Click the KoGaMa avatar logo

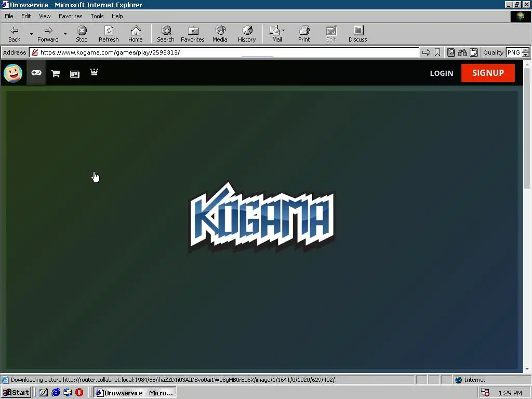click(13, 73)
